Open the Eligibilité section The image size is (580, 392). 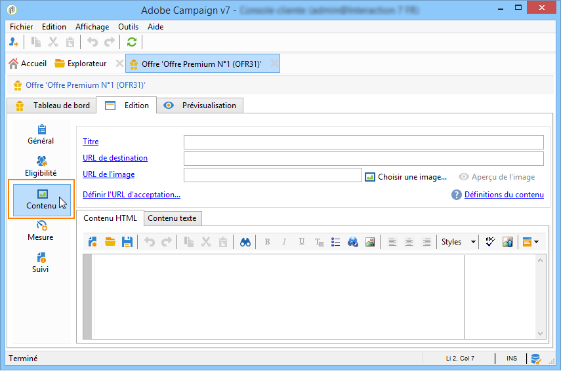click(41, 167)
